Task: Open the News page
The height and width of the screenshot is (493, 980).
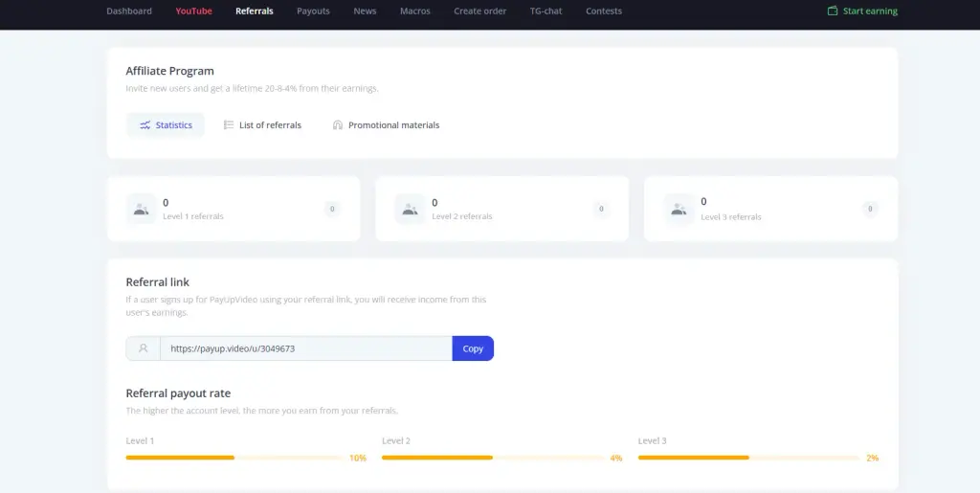Action: [365, 11]
